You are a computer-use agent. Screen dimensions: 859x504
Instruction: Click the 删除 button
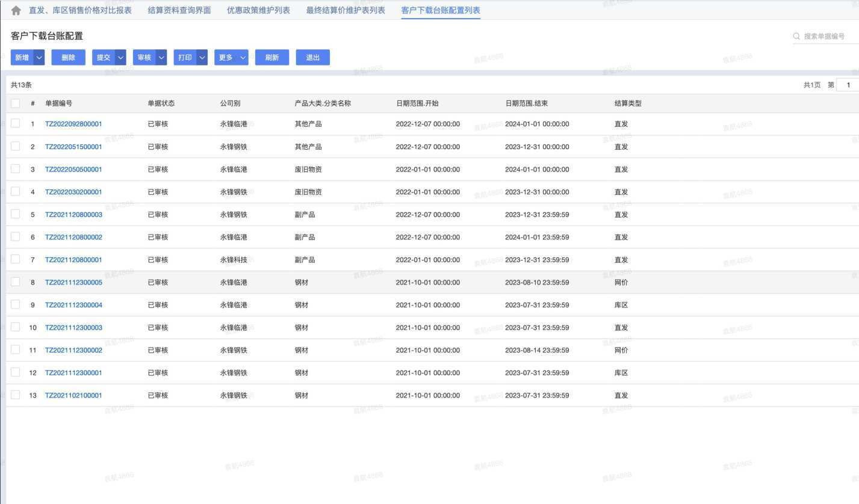69,58
